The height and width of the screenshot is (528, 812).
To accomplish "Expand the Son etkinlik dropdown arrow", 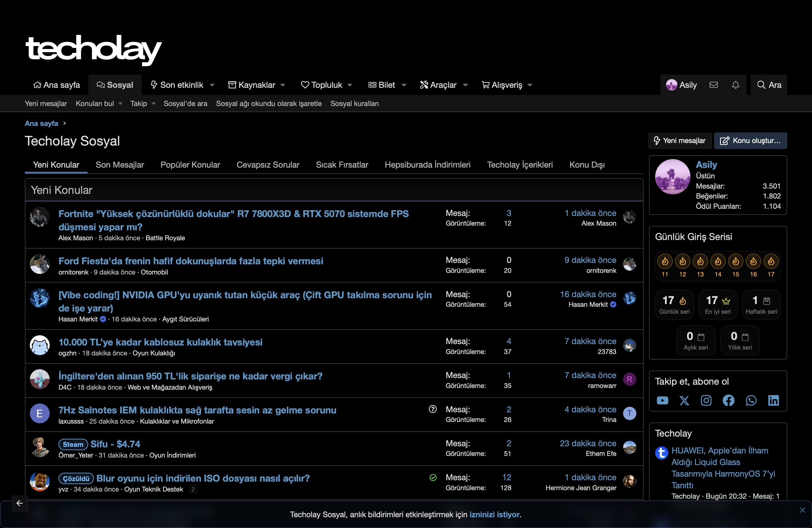I will coord(212,85).
